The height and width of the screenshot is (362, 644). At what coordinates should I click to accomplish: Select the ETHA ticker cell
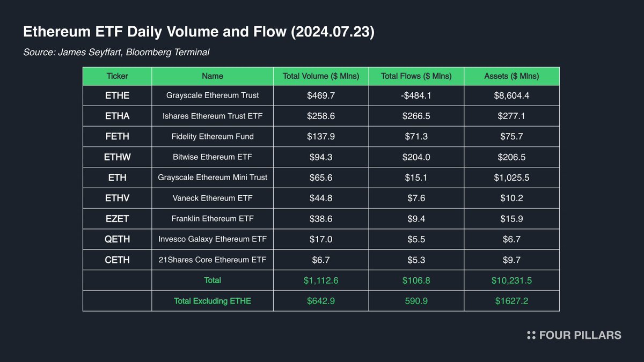[117, 116]
